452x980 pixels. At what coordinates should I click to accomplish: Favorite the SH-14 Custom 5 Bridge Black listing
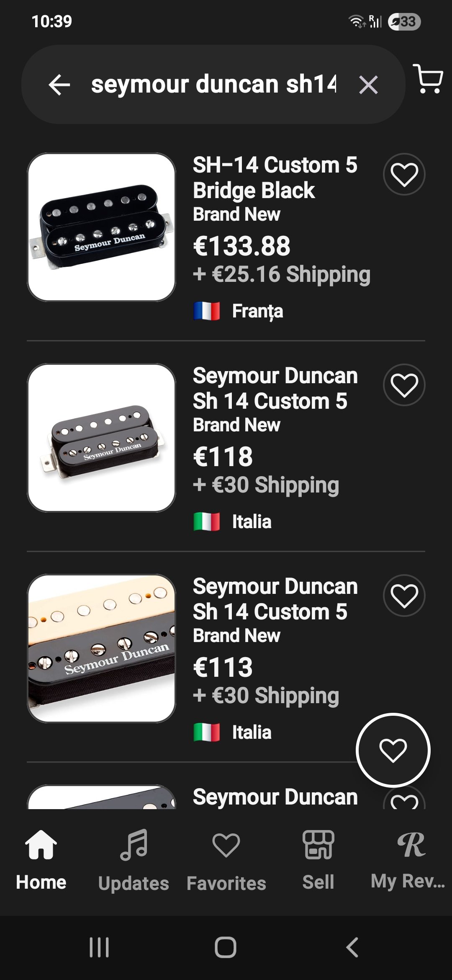(x=404, y=174)
